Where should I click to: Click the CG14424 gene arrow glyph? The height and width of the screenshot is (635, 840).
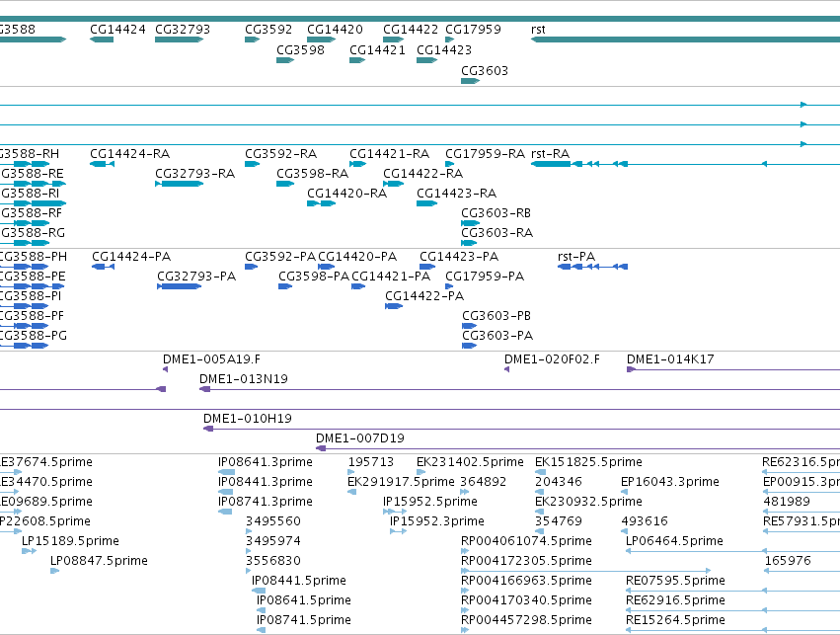pyautogui.click(x=102, y=40)
